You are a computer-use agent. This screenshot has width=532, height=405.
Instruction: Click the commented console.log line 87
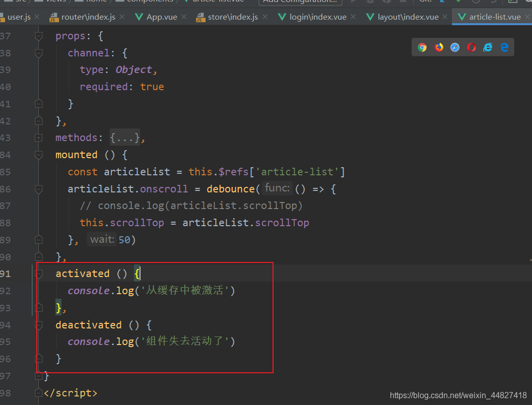tap(190, 206)
